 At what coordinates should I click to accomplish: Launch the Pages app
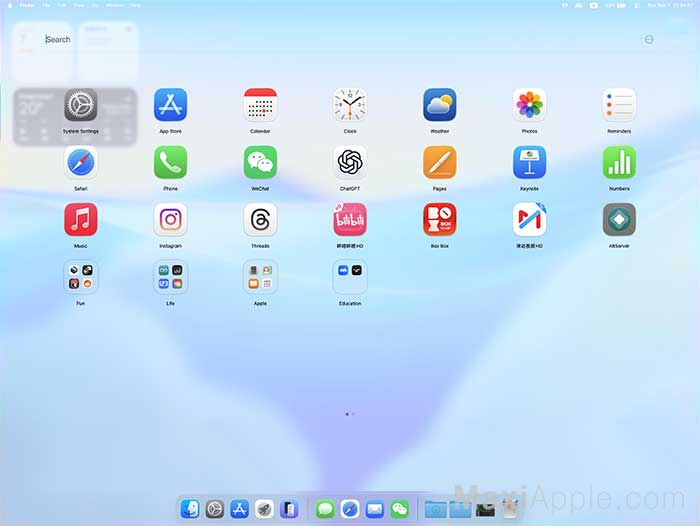440,162
